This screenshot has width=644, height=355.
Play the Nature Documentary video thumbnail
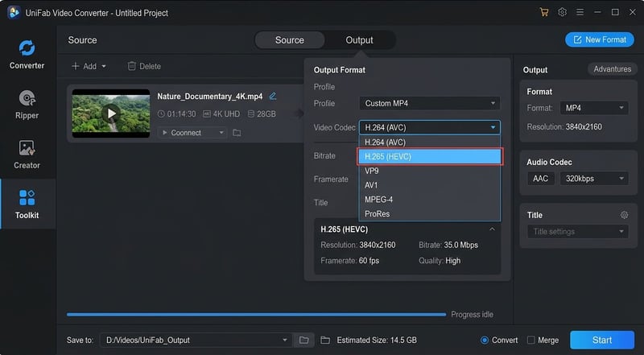[x=111, y=114]
